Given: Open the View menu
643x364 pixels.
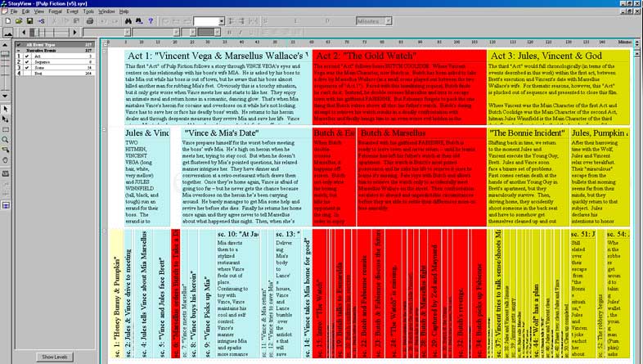Looking at the screenshot, I should click(39, 11).
